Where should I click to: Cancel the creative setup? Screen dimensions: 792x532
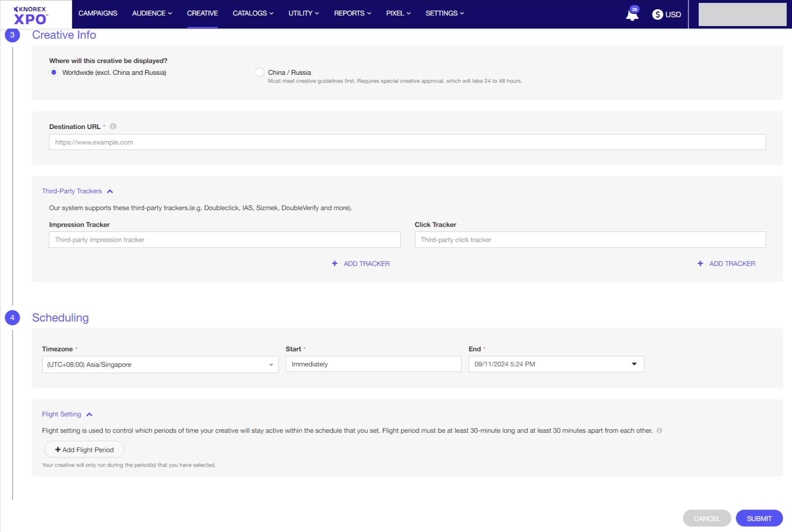click(x=707, y=518)
